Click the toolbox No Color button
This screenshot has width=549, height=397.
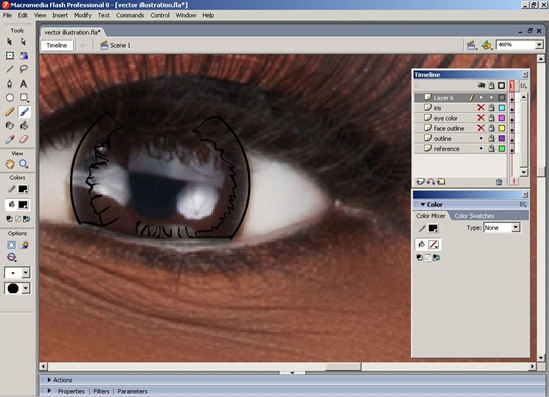click(18, 219)
